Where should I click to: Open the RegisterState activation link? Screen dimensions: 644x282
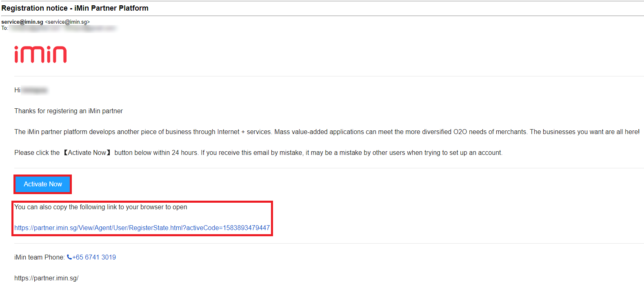[142, 228]
